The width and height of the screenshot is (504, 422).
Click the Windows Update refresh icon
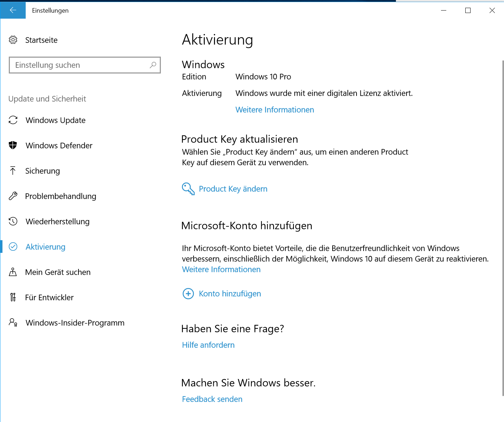pyautogui.click(x=13, y=120)
